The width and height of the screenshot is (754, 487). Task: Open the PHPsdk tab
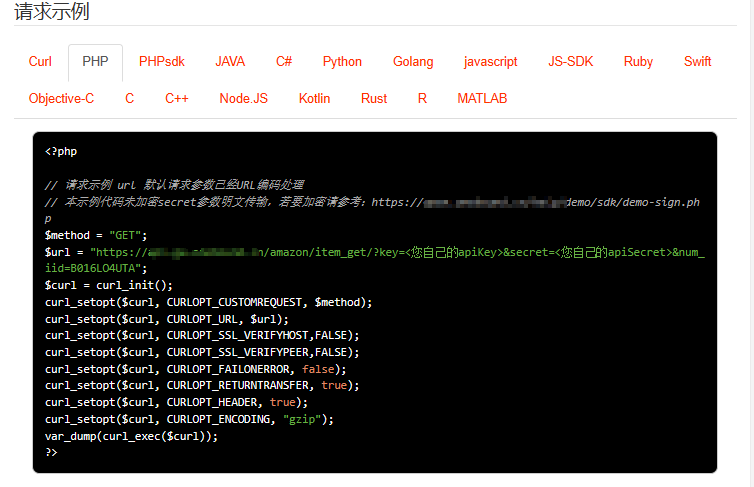tap(162, 62)
